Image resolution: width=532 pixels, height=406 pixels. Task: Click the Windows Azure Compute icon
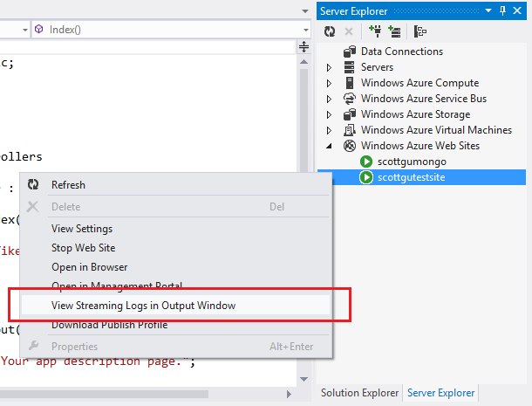click(350, 83)
